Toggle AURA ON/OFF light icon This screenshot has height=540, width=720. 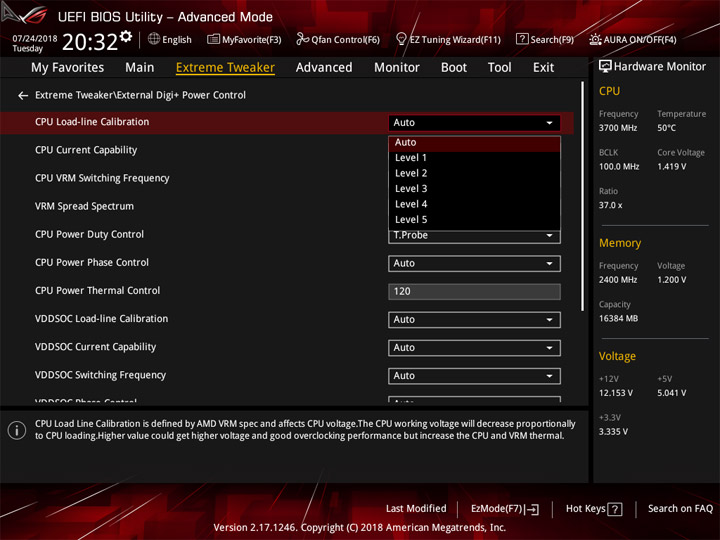tap(595, 39)
